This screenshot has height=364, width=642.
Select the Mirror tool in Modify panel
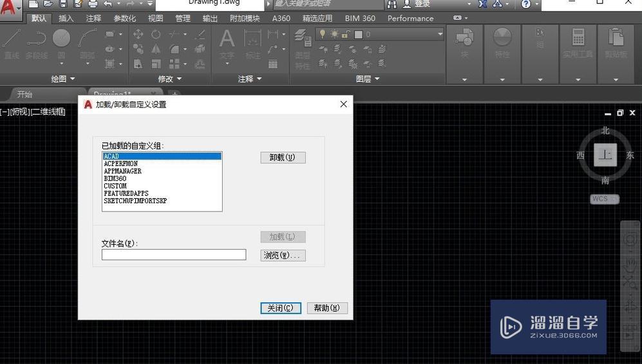click(x=156, y=49)
